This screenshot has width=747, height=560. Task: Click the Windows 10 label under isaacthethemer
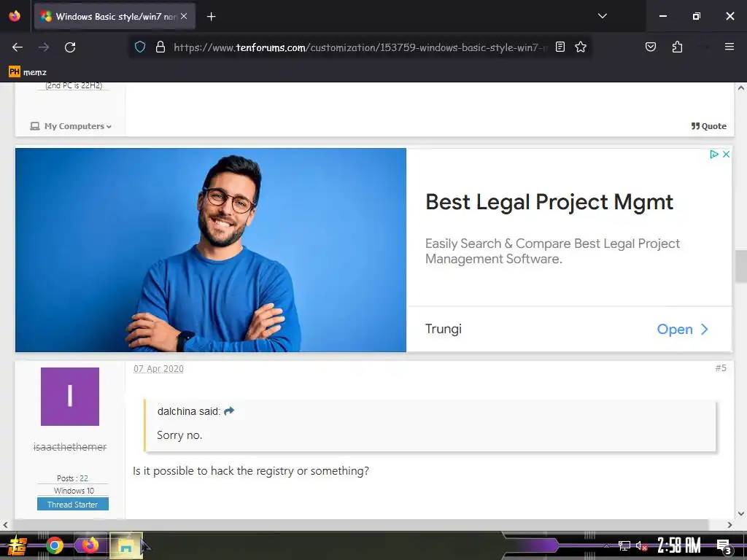(74, 491)
